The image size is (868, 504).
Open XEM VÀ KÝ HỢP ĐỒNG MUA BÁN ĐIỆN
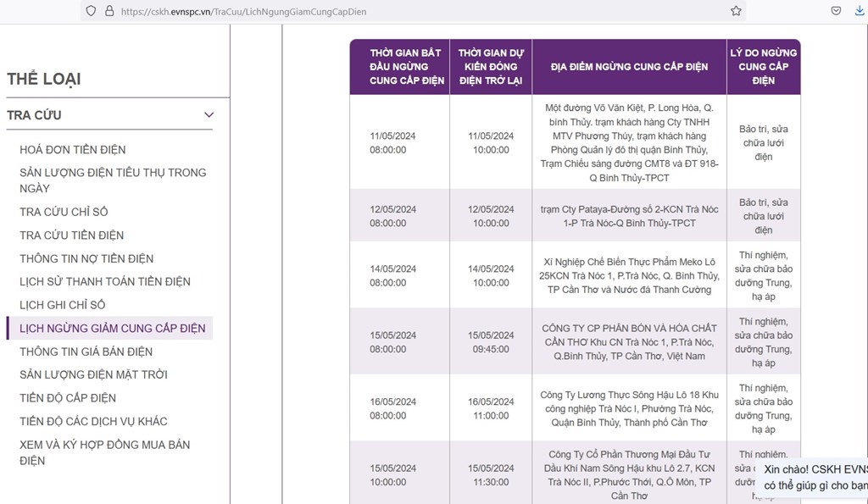point(104,452)
